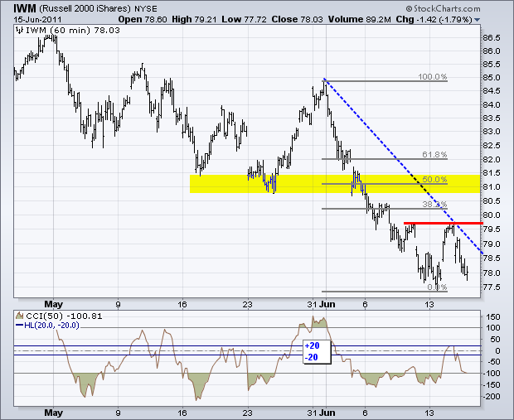The image size is (514, 420).
Task: Click the 31 Jun date label under the price chart
Action: pos(322,305)
